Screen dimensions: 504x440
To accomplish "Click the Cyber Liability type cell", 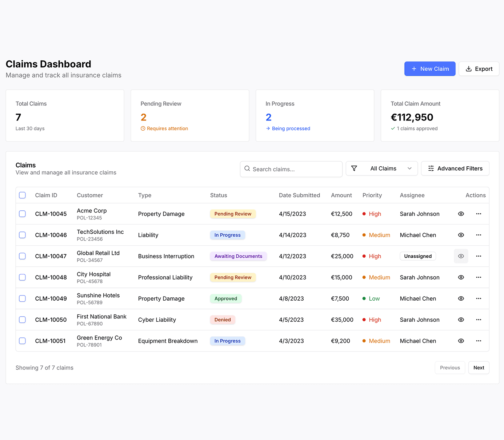I will tap(157, 320).
